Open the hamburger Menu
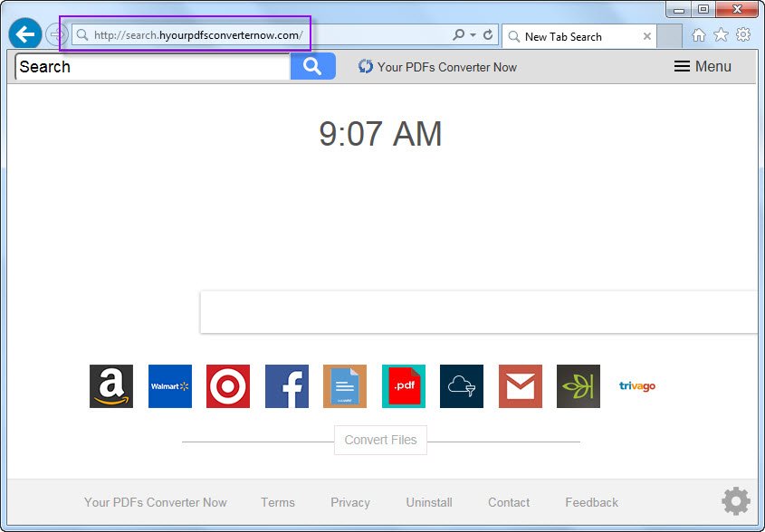This screenshot has height=532, width=765. click(703, 66)
